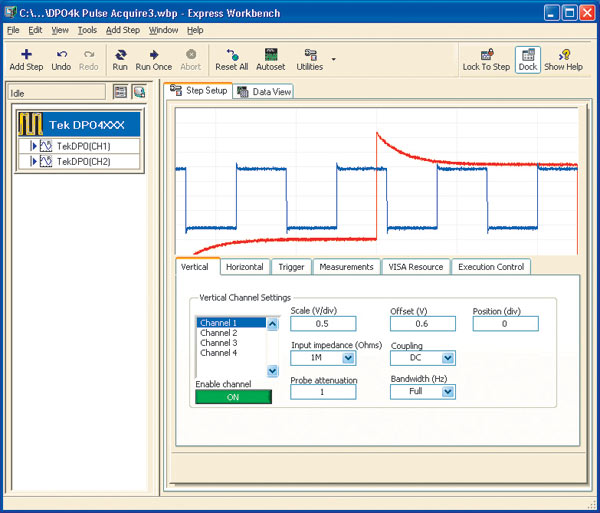Select the Tek DPO4XXX instrument step

click(79, 124)
